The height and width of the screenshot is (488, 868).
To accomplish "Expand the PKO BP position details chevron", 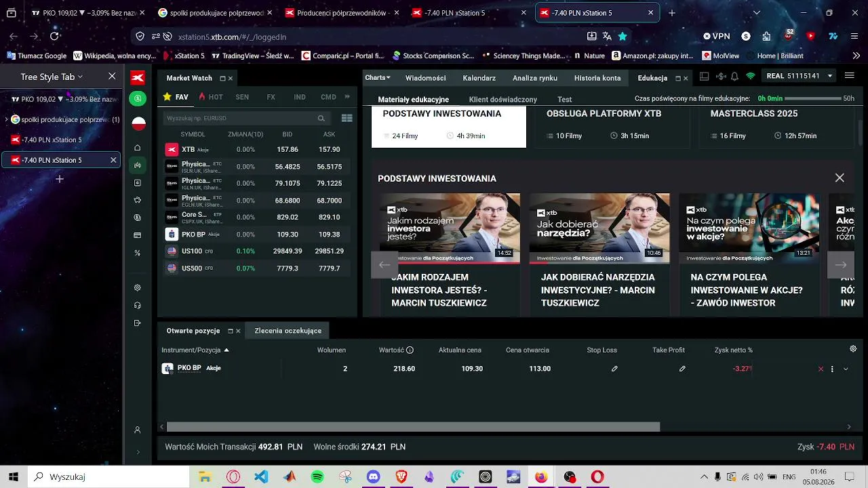I will click(x=846, y=369).
